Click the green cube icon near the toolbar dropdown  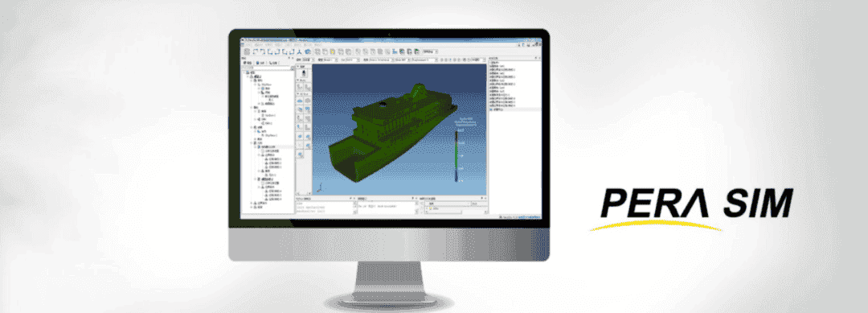[417, 51]
